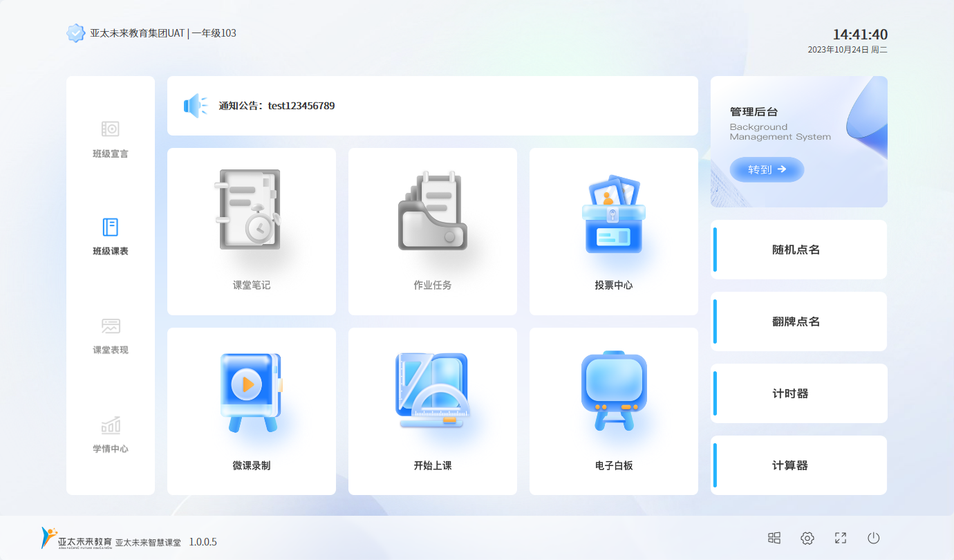Click the 课堂笔记 label
954x560 pixels.
252,285
